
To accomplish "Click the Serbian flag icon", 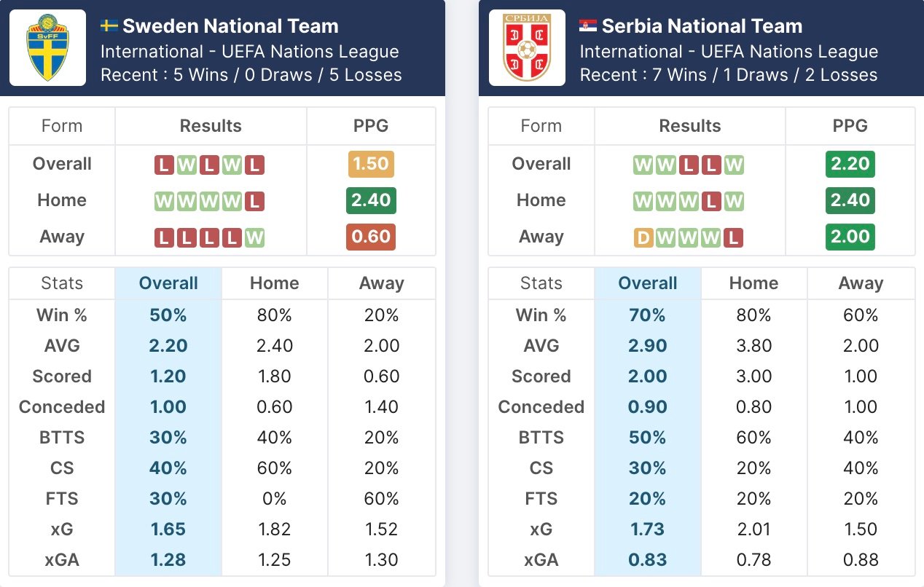I will 588,26.
